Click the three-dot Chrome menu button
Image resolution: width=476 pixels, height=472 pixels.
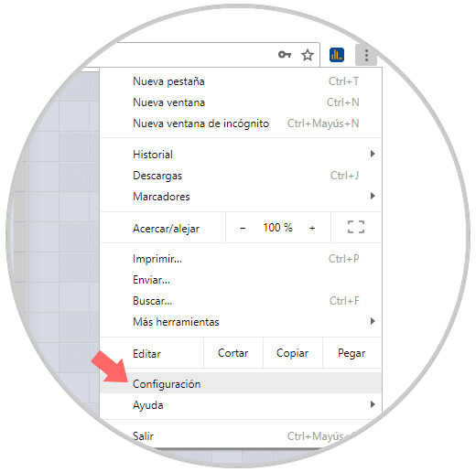(366, 55)
